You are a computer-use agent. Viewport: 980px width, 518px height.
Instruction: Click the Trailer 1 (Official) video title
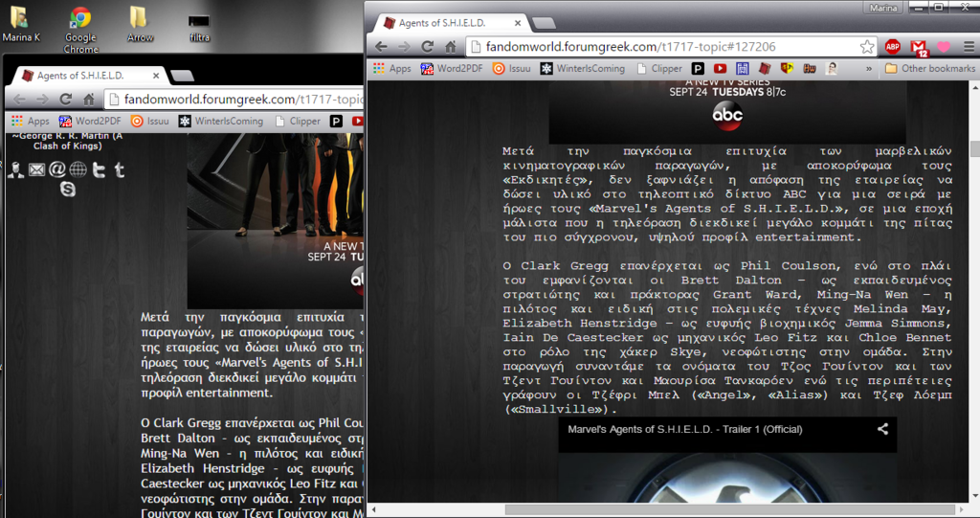pyautogui.click(x=685, y=429)
